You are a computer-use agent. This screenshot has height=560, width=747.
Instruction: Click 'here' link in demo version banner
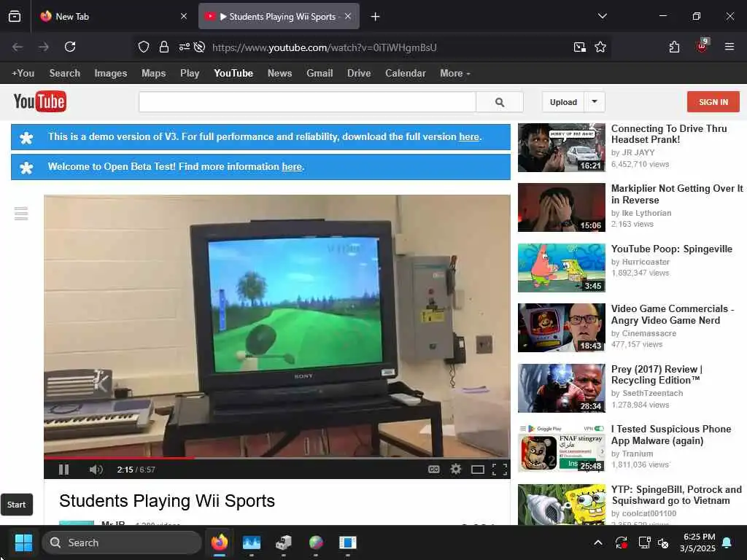pos(469,136)
